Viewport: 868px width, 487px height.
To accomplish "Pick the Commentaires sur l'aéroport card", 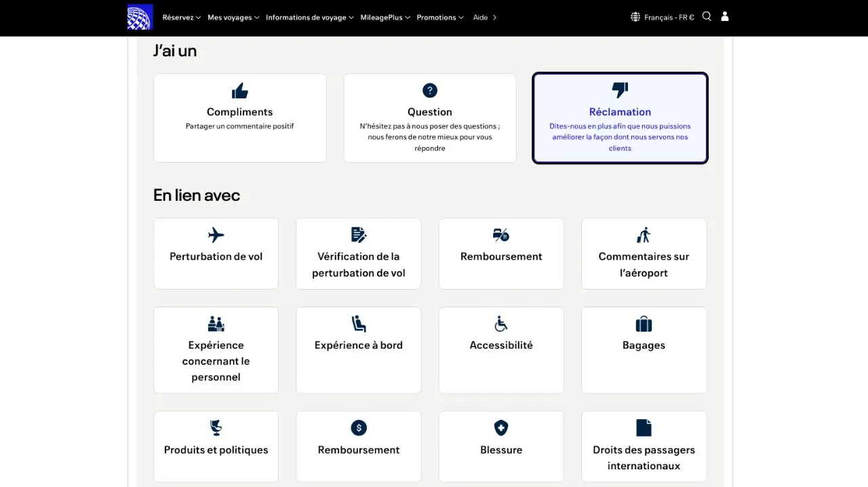I will tap(644, 254).
